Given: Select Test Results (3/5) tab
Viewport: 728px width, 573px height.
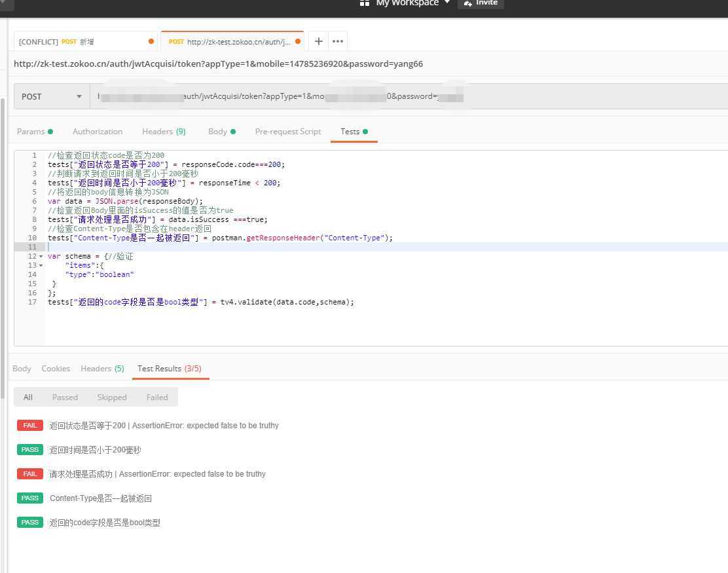Looking at the screenshot, I should click(x=170, y=368).
